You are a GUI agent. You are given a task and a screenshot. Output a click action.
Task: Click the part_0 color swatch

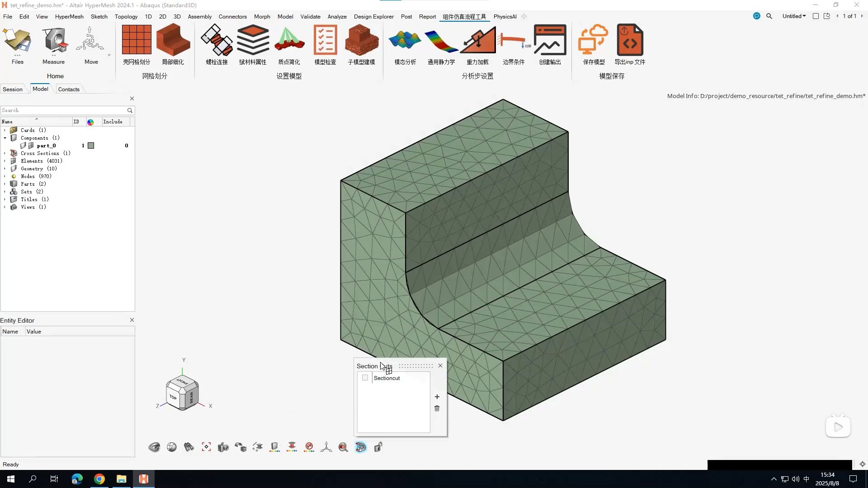click(91, 145)
